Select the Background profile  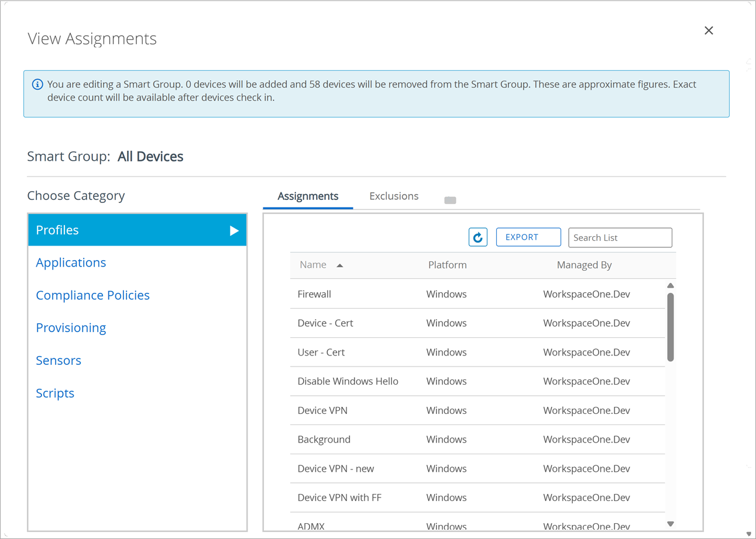pos(324,440)
